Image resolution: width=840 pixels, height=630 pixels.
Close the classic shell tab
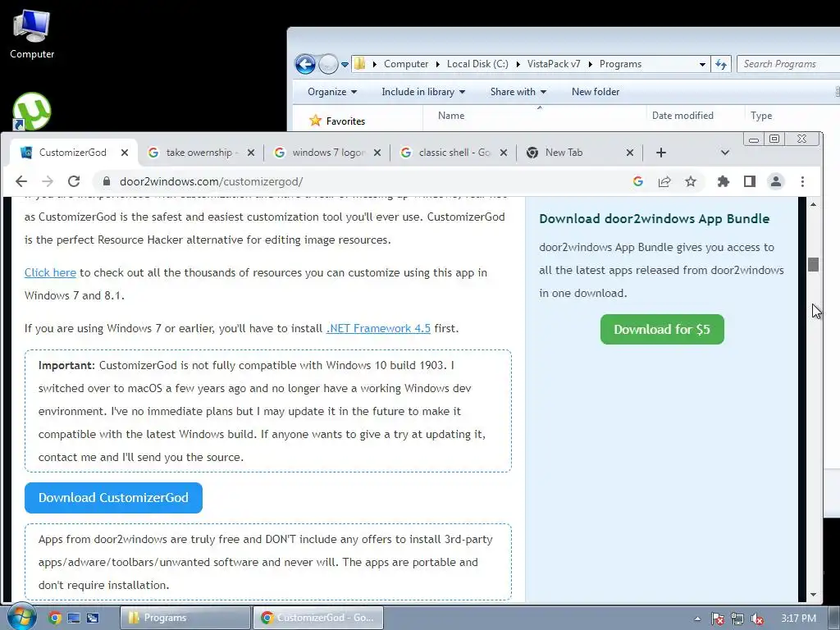pos(504,153)
